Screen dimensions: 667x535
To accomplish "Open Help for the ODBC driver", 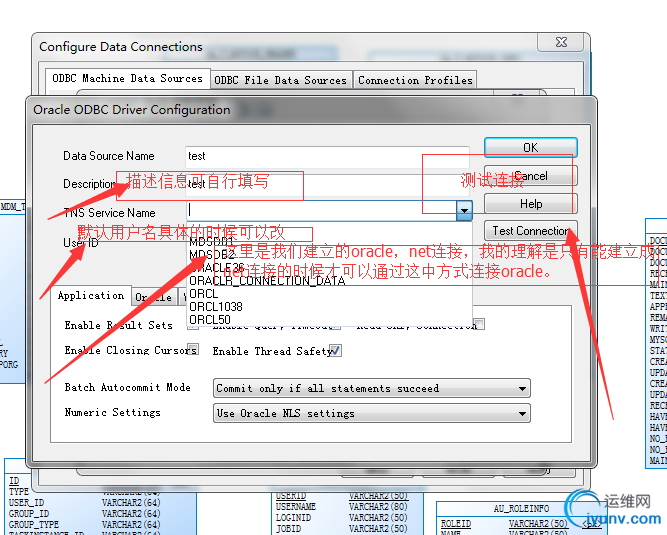I will pos(530,204).
